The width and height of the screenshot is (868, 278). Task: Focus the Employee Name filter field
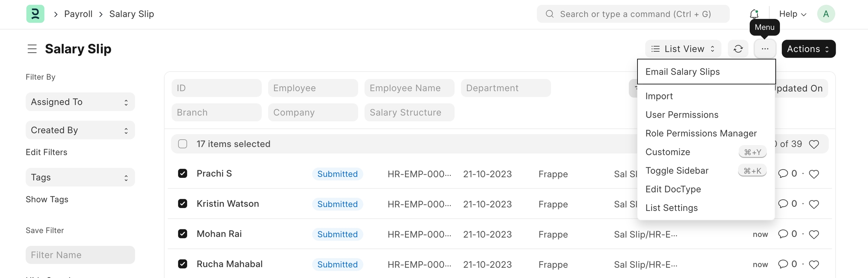point(409,88)
